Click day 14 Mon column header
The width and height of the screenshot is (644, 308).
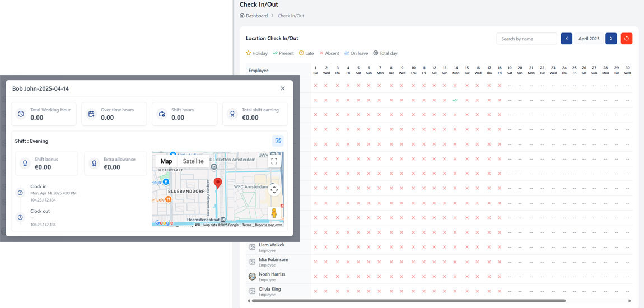455,70
